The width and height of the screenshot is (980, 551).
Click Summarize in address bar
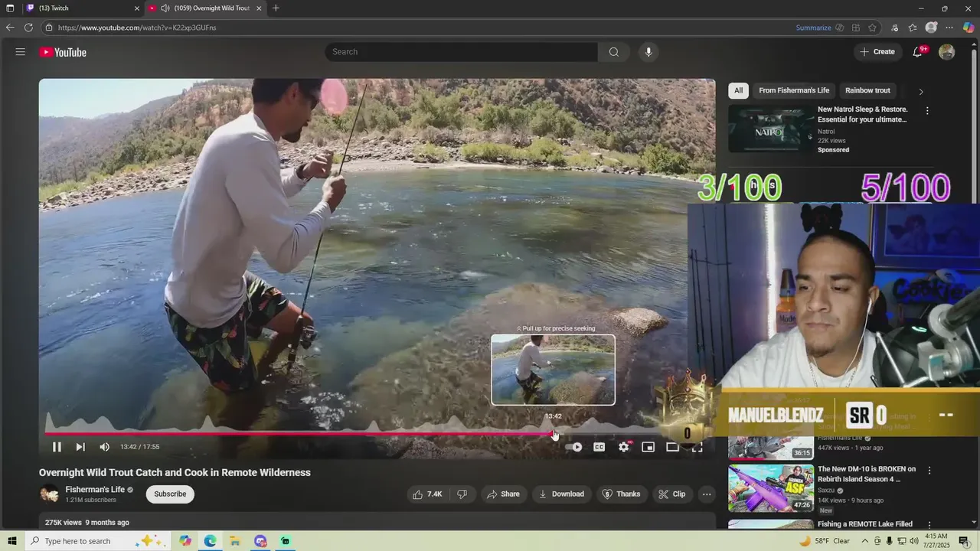[813, 28]
